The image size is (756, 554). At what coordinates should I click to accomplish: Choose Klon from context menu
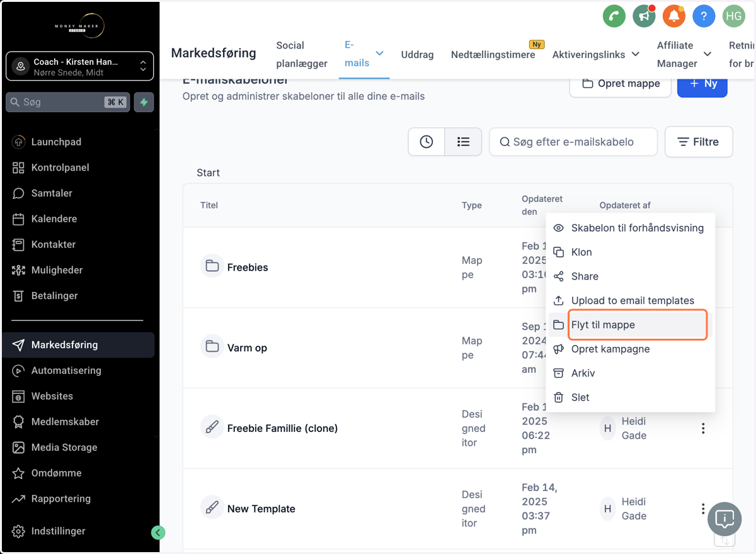pyautogui.click(x=630, y=252)
